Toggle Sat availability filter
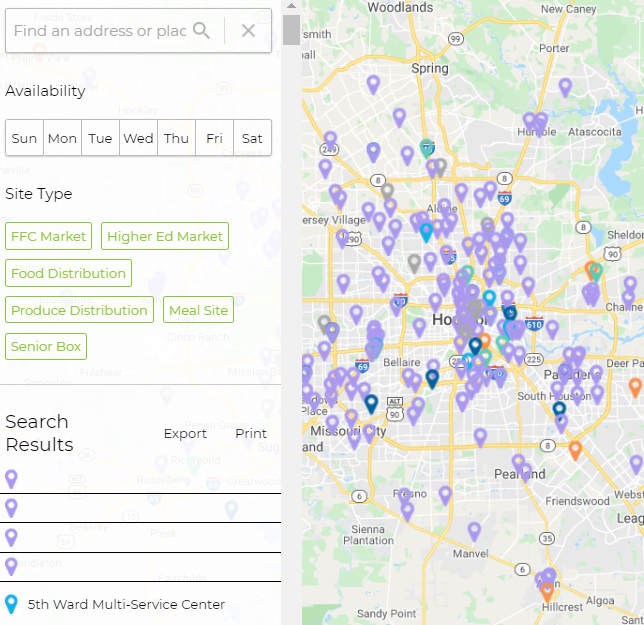644x625 pixels. click(252, 138)
